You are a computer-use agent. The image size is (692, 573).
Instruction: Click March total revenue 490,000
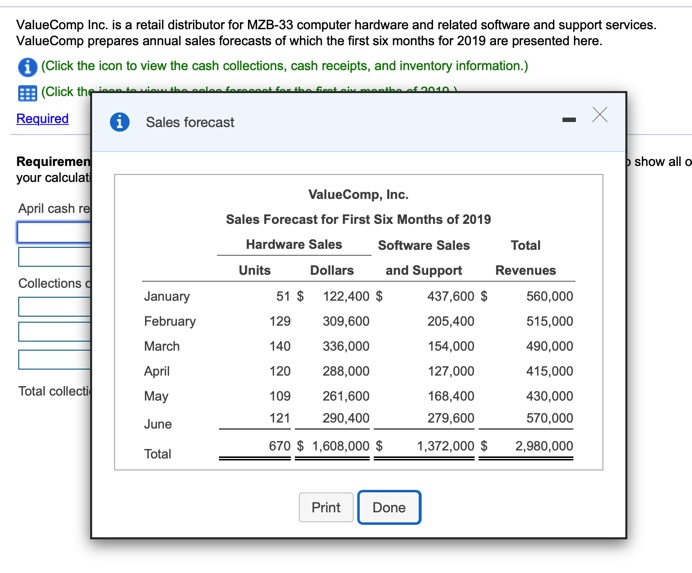tap(549, 346)
